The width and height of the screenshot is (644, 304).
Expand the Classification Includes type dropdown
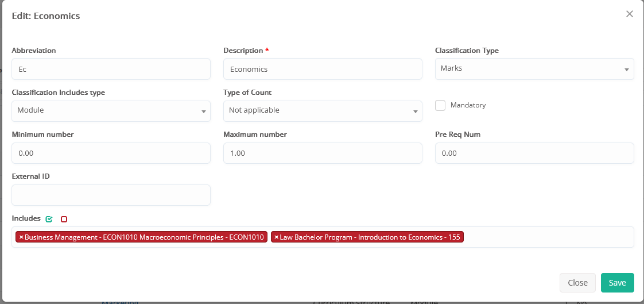(x=111, y=111)
